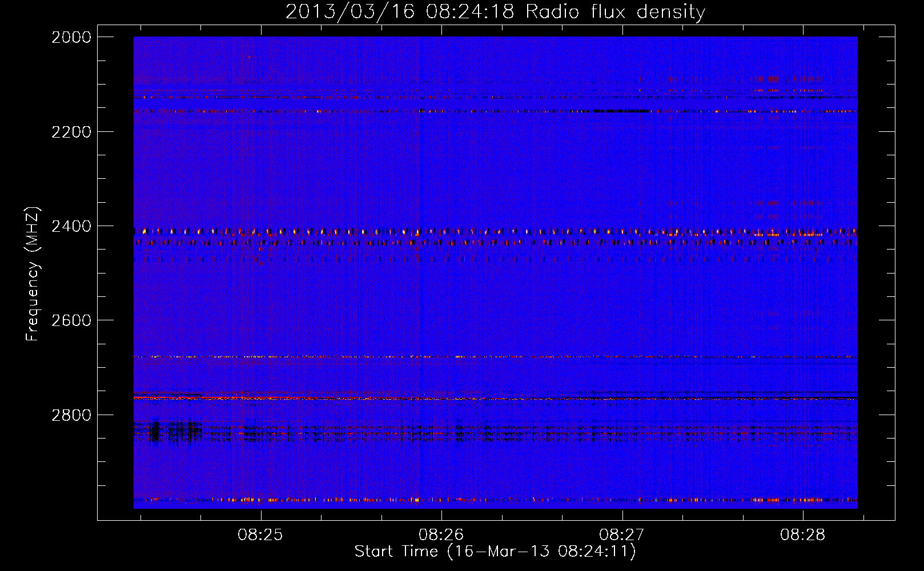Select the 2800 frequency axis label
The height and width of the screenshot is (571, 924).
71,415
